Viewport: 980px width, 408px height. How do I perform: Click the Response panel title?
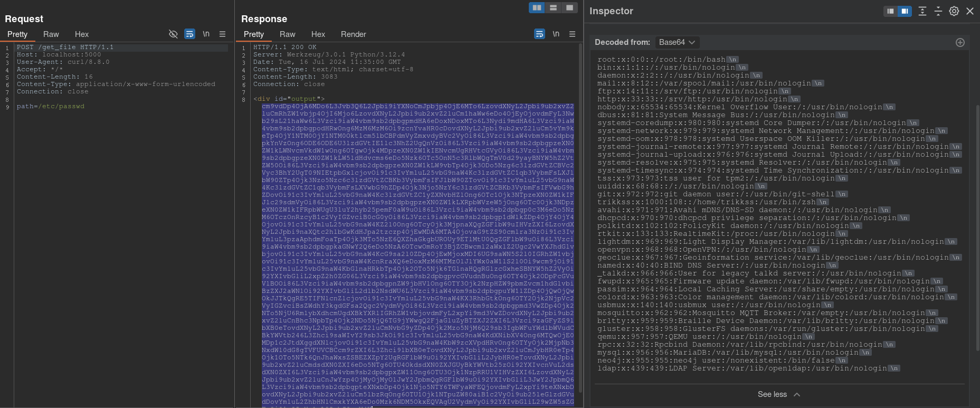pyautogui.click(x=264, y=18)
